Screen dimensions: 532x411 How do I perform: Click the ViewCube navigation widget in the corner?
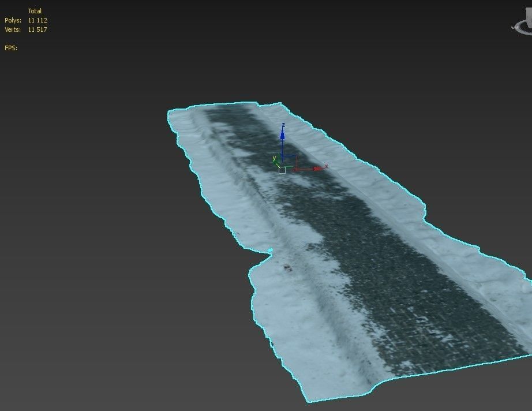pyautogui.click(x=522, y=23)
